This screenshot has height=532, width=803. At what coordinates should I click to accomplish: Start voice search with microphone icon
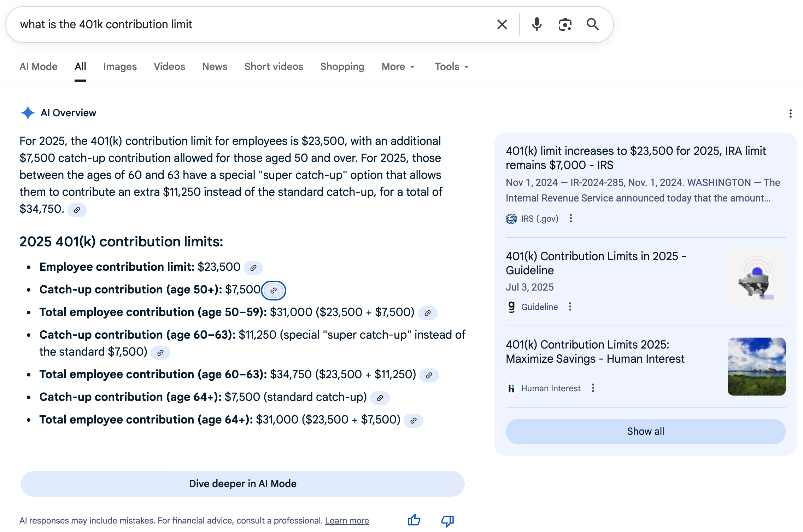click(537, 24)
